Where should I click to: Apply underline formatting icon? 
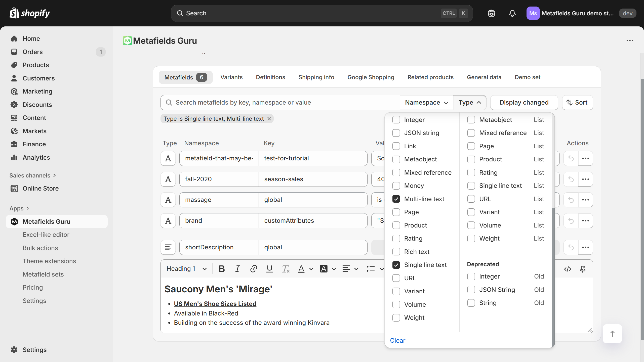coord(269,269)
